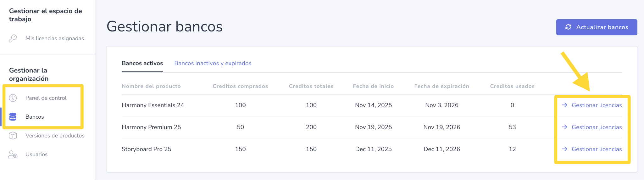The width and height of the screenshot is (644, 180).
Task: Click the Fecha de expiración column header
Action: coord(442,86)
